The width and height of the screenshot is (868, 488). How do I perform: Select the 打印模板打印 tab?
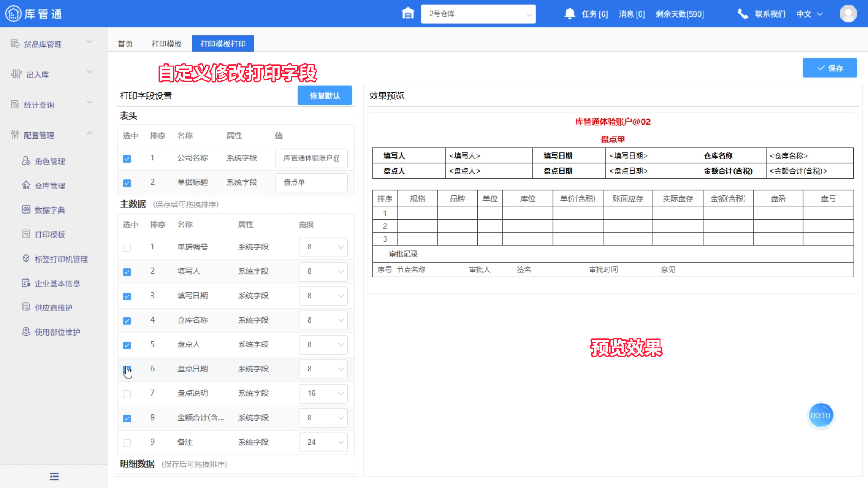pyautogui.click(x=223, y=43)
